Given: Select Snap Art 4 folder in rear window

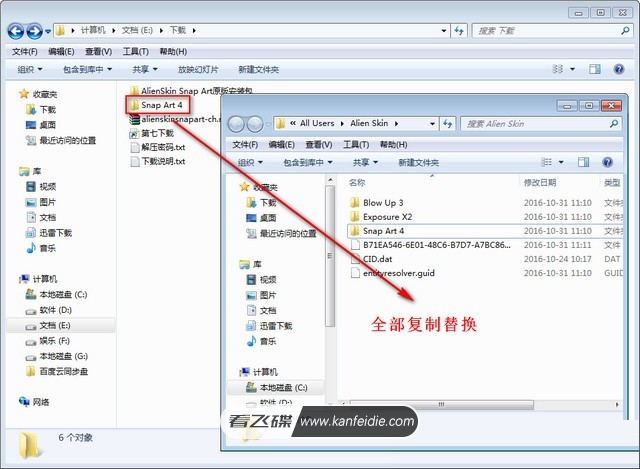Looking at the screenshot, I should (x=156, y=105).
